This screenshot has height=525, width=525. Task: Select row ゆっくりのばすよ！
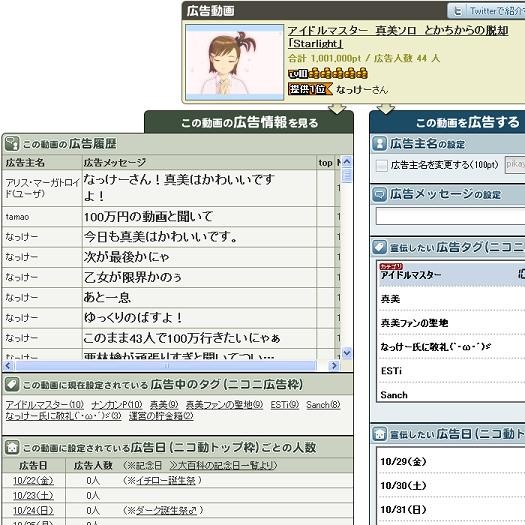[x=171, y=318]
